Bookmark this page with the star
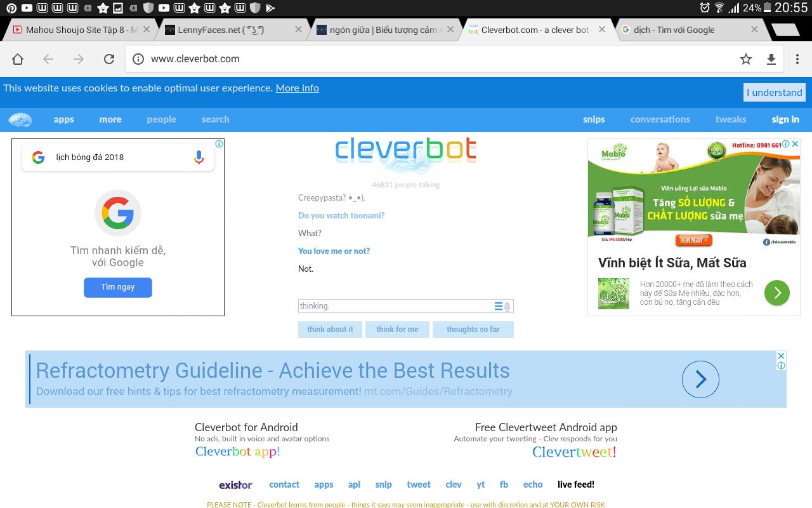This screenshot has height=508, width=812. pyautogui.click(x=746, y=59)
